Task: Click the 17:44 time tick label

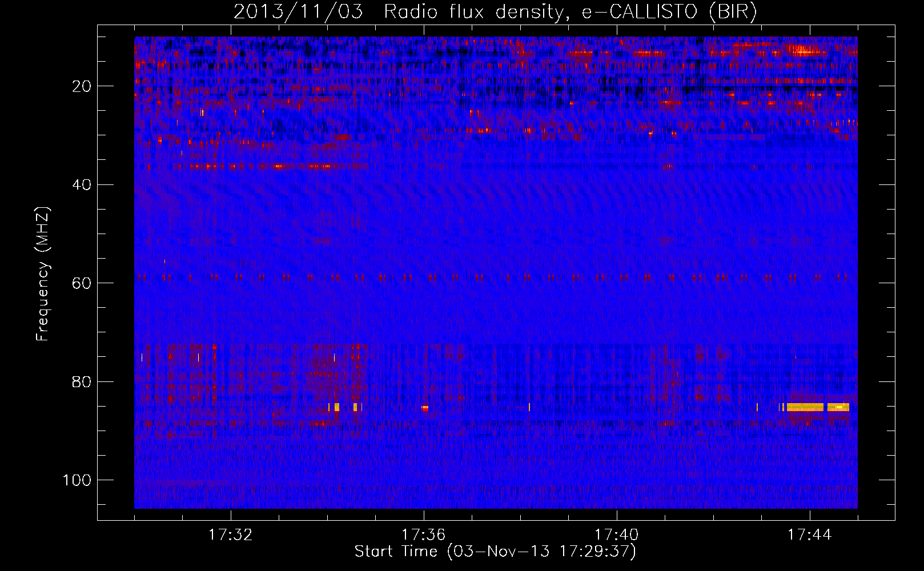Action: (x=810, y=535)
